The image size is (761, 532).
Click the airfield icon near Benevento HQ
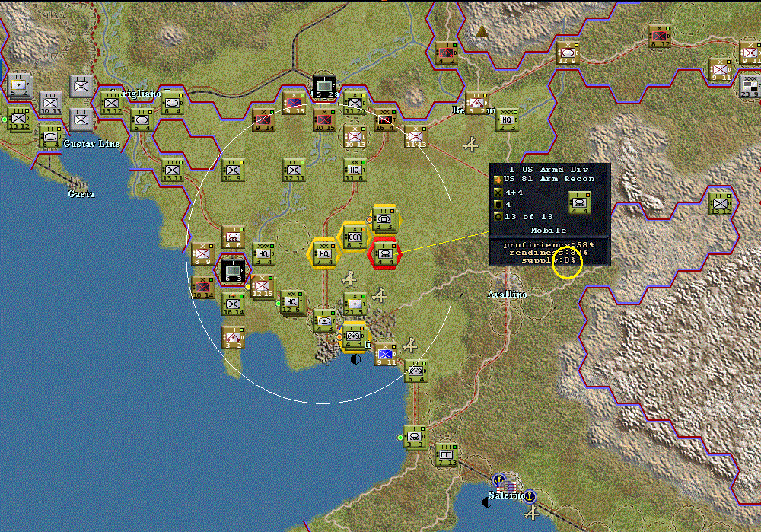point(470,144)
